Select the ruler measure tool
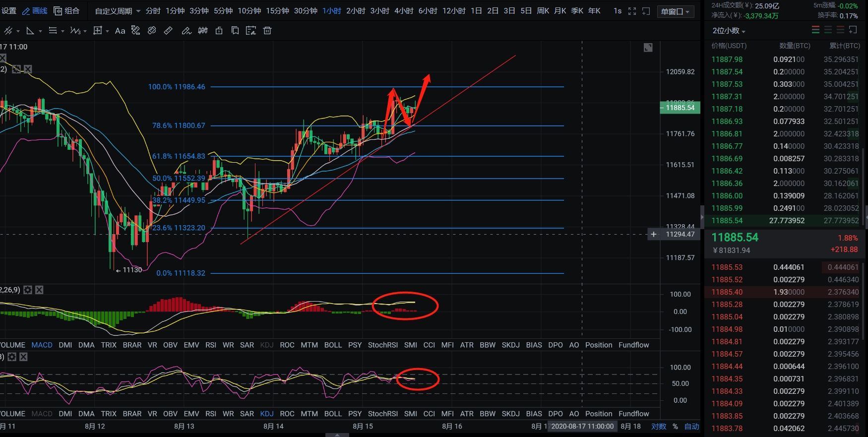Image resolution: width=868 pixels, height=437 pixels. (168, 31)
